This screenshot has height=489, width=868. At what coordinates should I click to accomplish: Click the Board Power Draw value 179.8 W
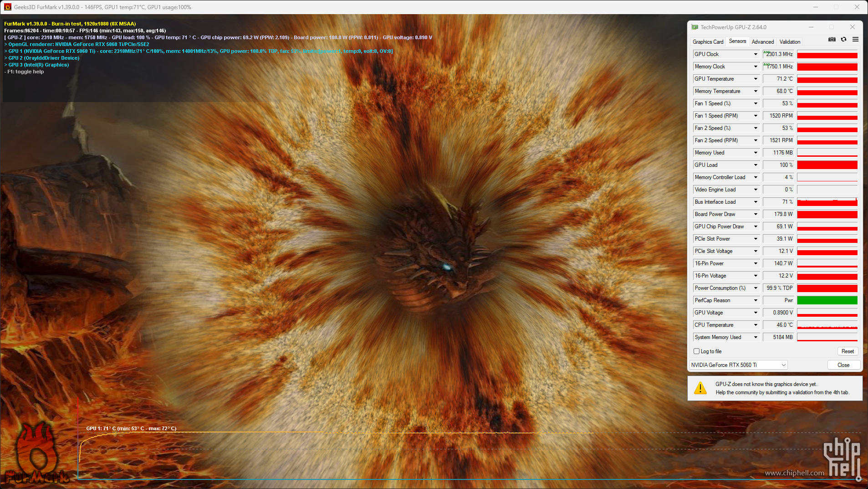point(778,214)
